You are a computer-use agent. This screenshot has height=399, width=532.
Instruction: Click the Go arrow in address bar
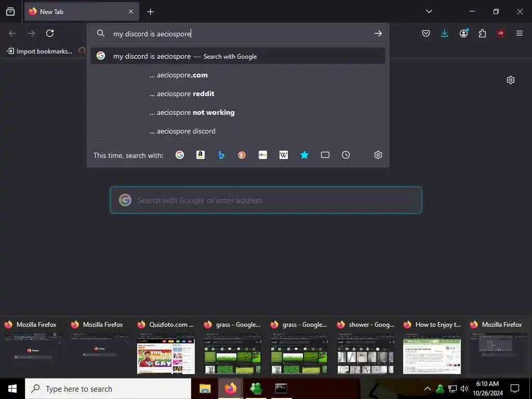click(378, 33)
